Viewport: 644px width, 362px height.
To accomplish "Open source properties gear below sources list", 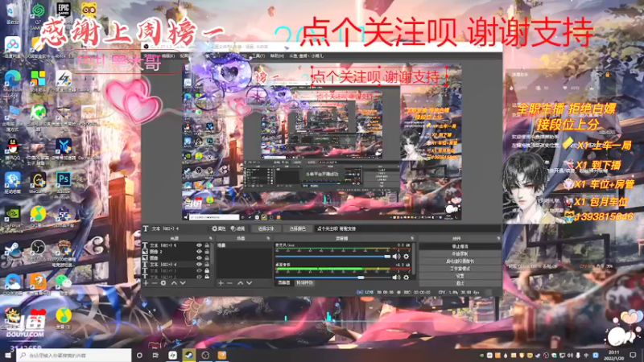I will (163, 283).
